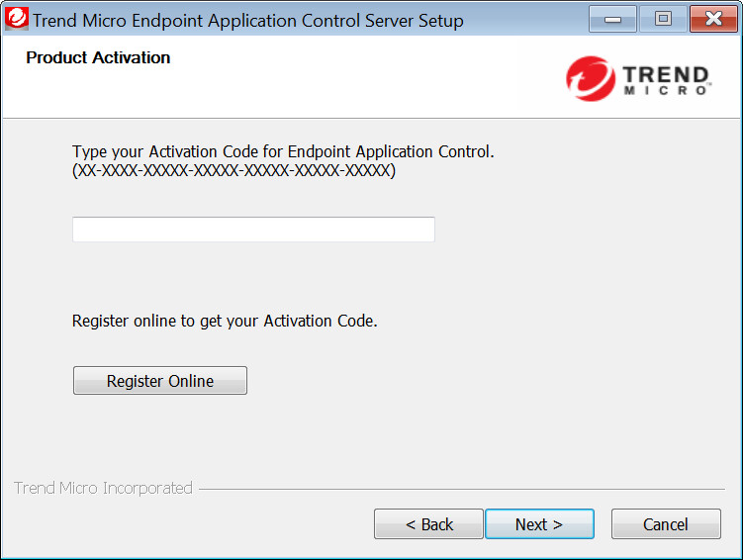Click the red Trend Micro globe logo
This screenshot has width=743, height=560.
pyautogui.click(x=590, y=79)
